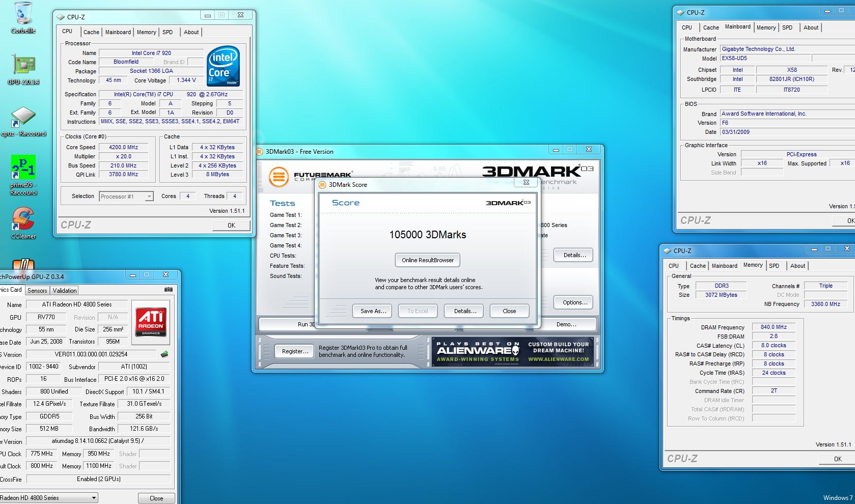Image resolution: width=855 pixels, height=504 pixels.
Task: Click the GPU-Z camera screenshot icon
Action: tap(169, 289)
